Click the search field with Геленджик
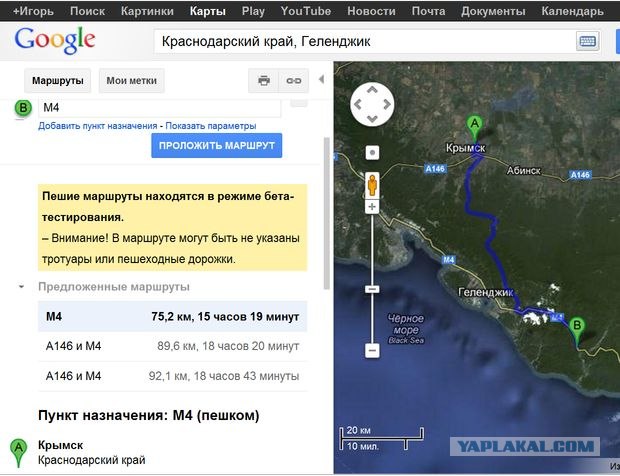This screenshot has height=476, width=620. pyautogui.click(x=364, y=41)
